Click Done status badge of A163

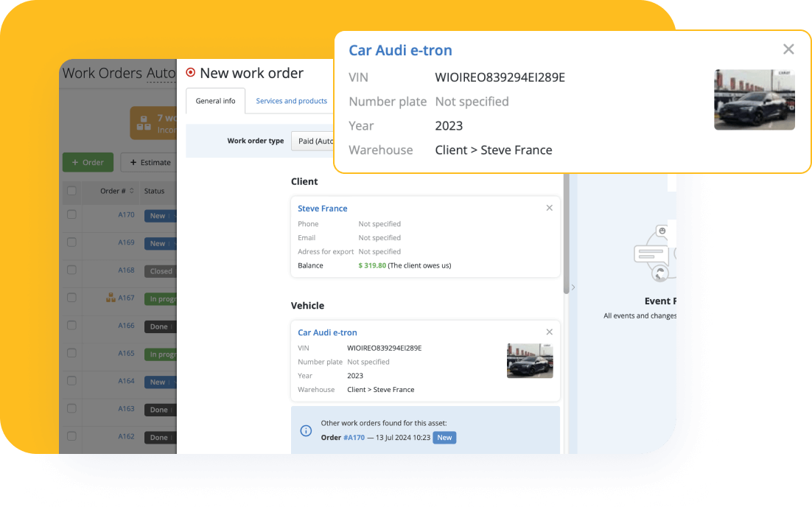(x=161, y=410)
